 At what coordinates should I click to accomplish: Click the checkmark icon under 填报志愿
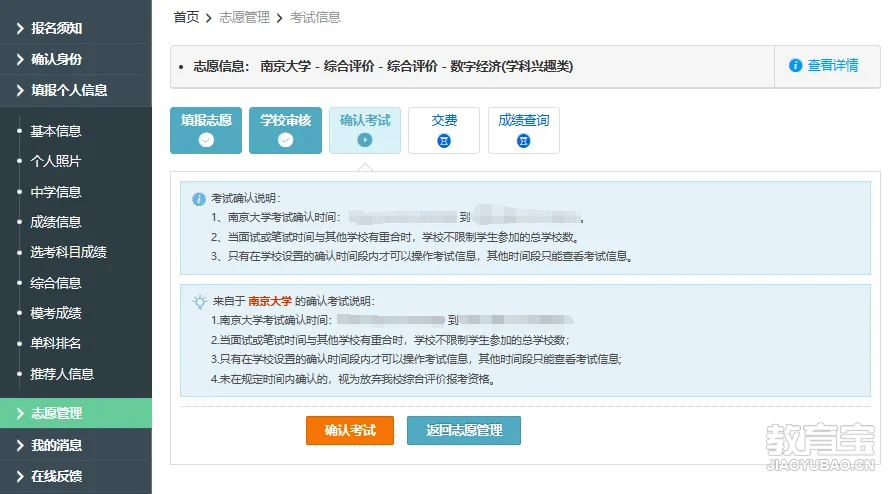pos(206,140)
